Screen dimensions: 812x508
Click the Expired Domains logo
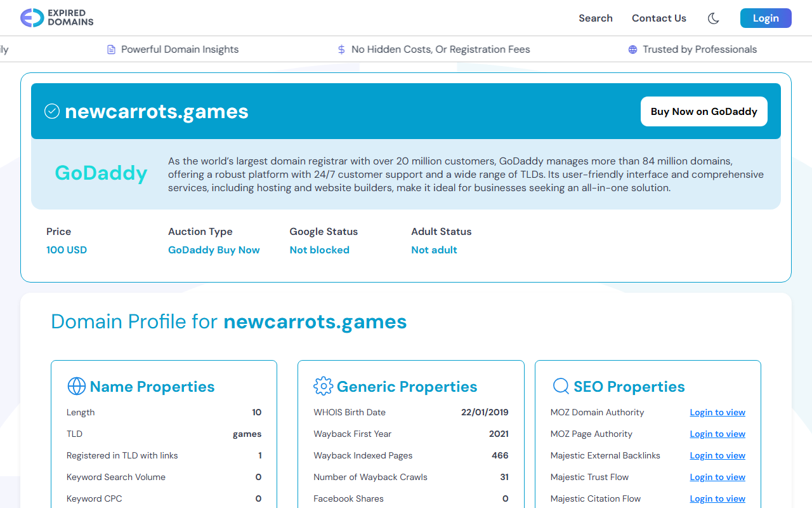[x=57, y=18]
